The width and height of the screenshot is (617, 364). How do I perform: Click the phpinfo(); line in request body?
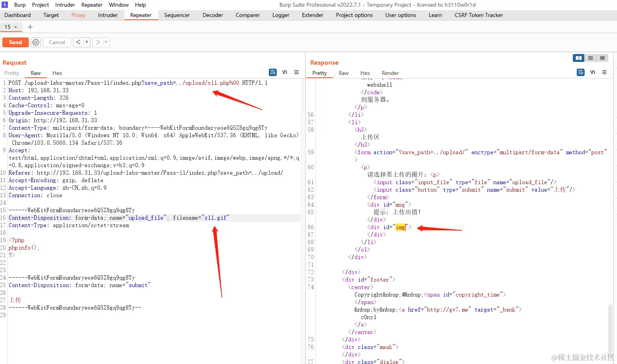[x=24, y=248]
